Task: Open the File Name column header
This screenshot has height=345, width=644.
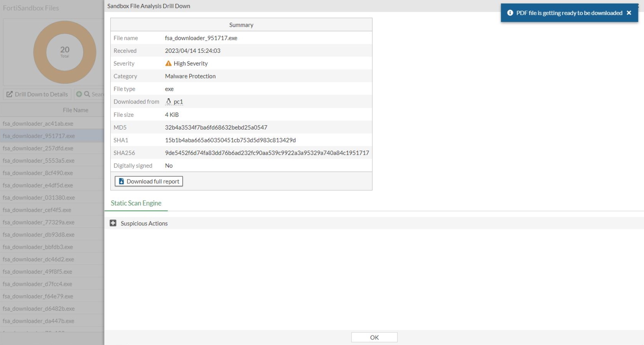Action: click(x=76, y=110)
